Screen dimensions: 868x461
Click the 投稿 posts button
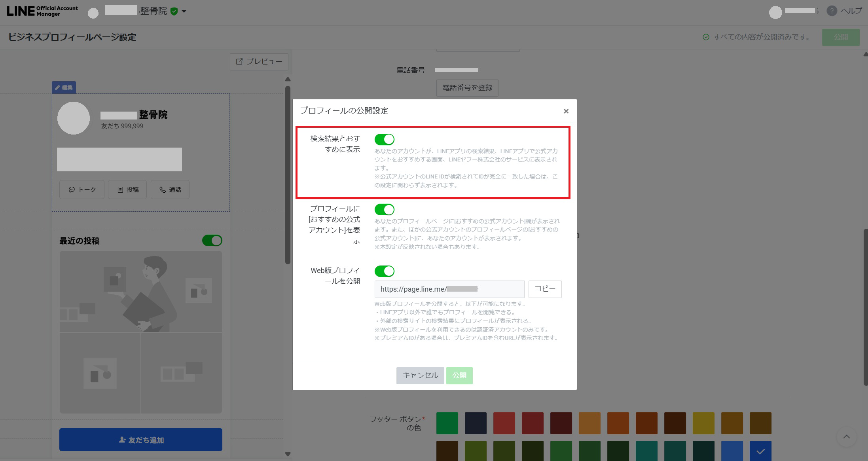pyautogui.click(x=127, y=190)
